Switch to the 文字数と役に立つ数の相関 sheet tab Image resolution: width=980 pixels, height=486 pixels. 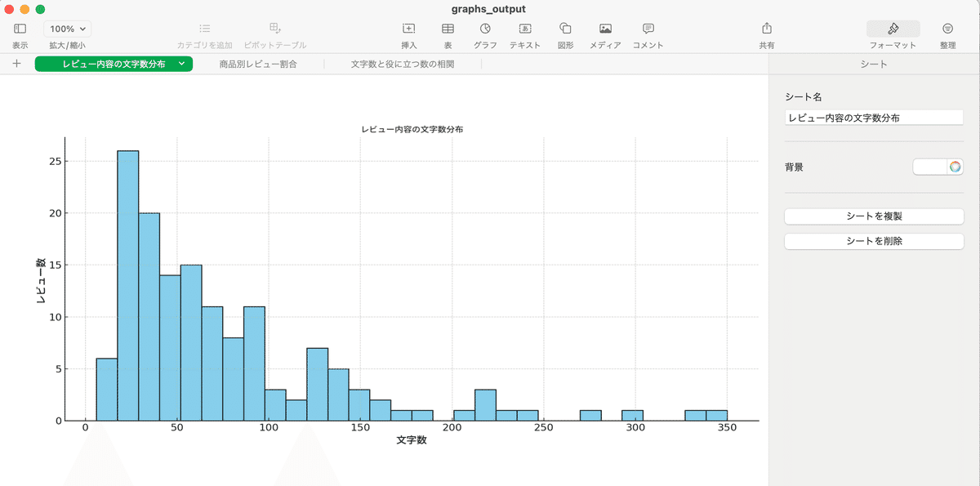click(x=402, y=64)
